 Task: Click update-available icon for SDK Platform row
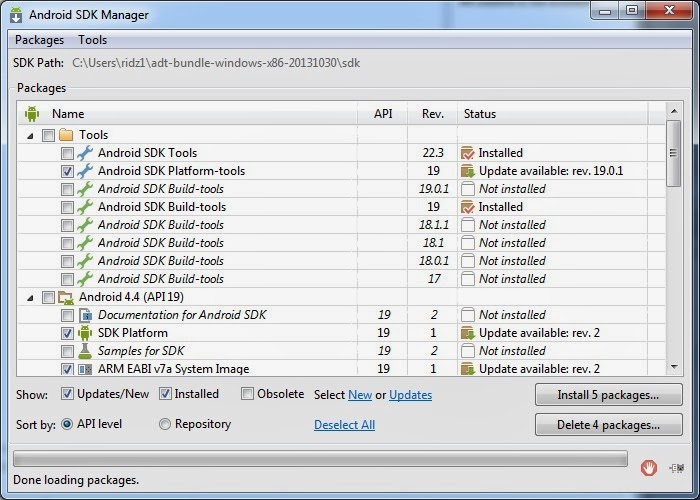[x=467, y=333]
